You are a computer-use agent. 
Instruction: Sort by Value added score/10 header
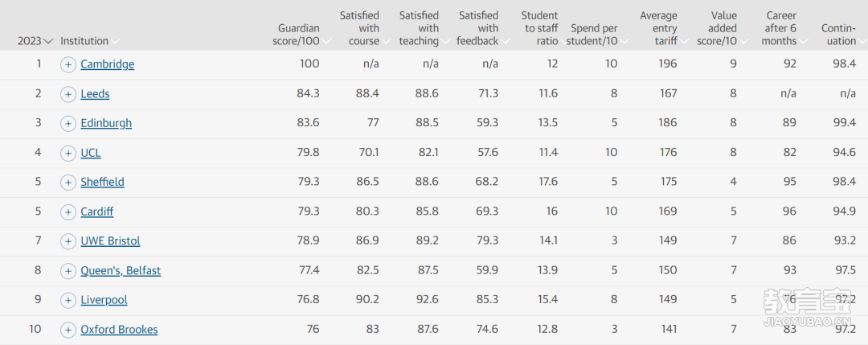pyautogui.click(x=719, y=28)
